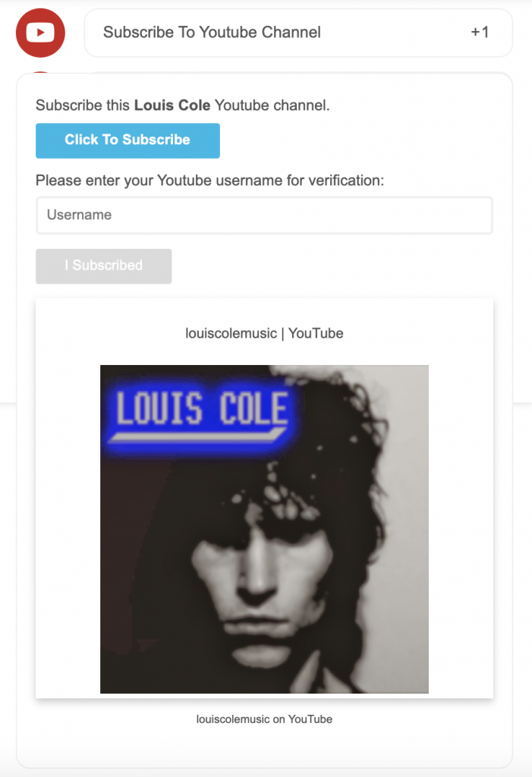This screenshot has height=777, width=532.
Task: Click the partially hidden red icon below YouTube logo
Action: click(x=41, y=72)
